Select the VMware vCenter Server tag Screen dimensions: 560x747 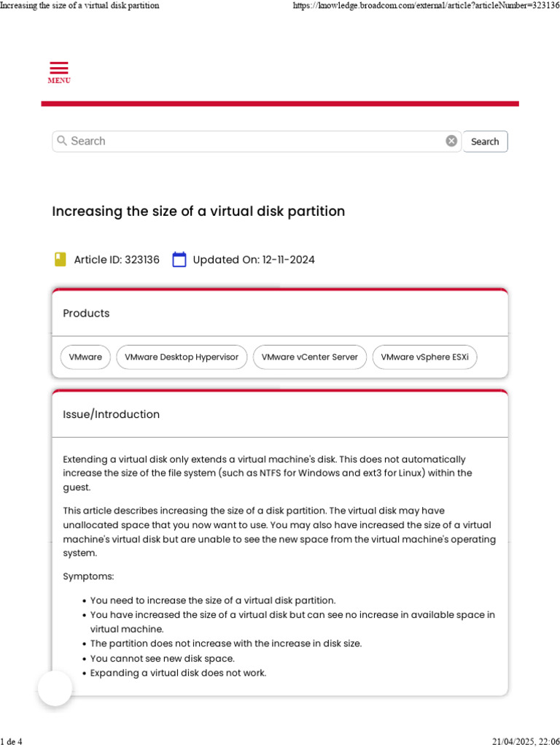tap(309, 357)
